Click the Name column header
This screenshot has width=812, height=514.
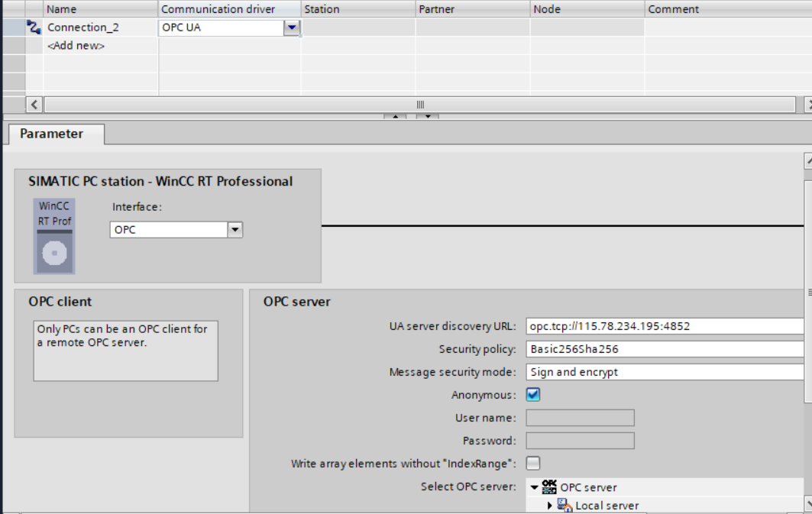pyautogui.click(x=101, y=9)
